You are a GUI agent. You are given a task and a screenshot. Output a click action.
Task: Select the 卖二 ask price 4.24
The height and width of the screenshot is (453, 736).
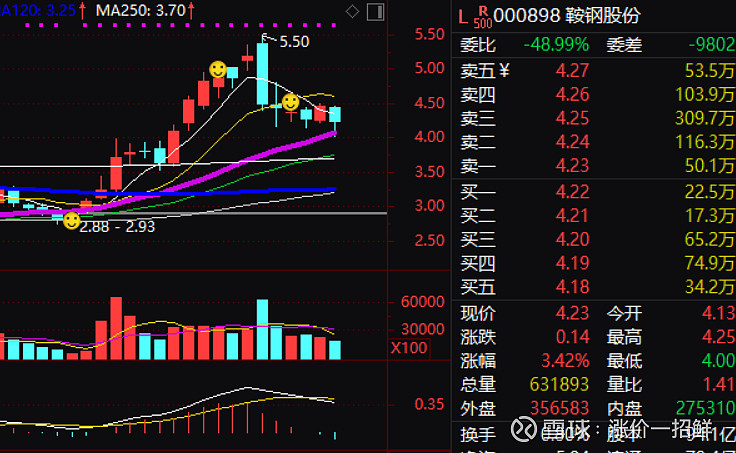(x=572, y=142)
